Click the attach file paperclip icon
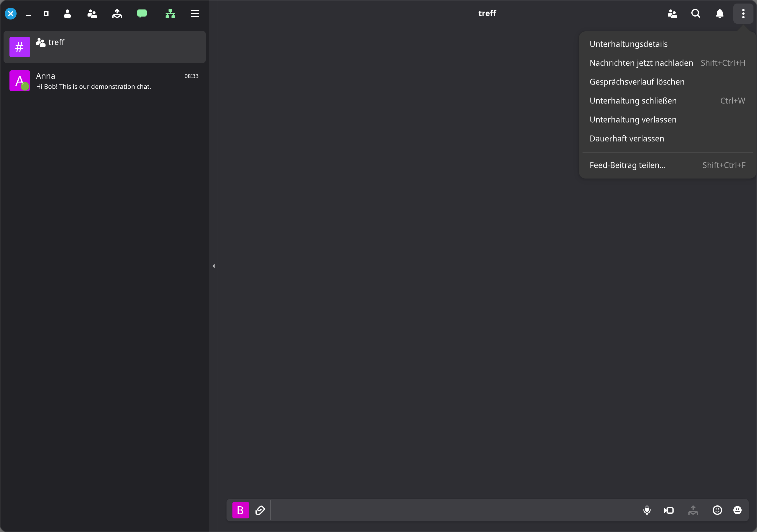 [260, 510]
